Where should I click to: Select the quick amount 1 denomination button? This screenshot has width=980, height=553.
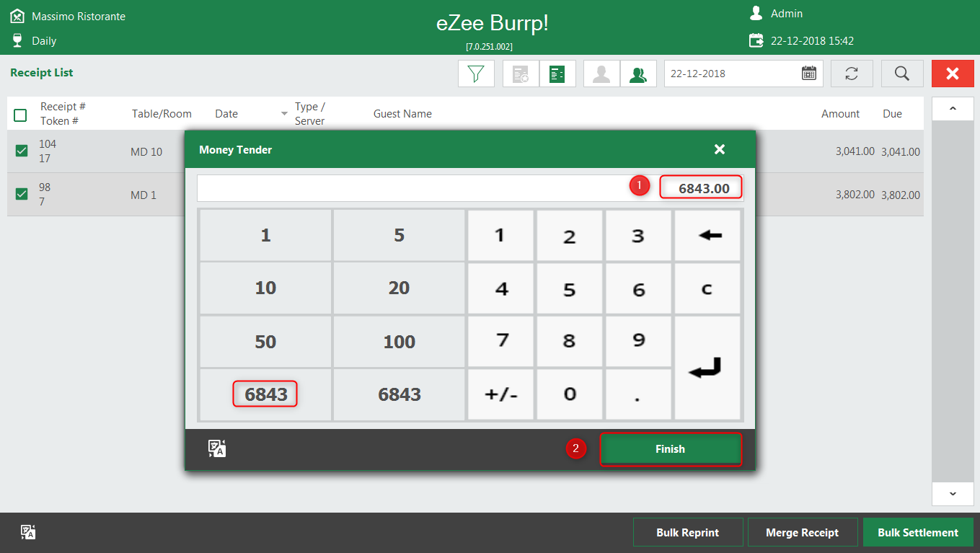click(x=265, y=235)
